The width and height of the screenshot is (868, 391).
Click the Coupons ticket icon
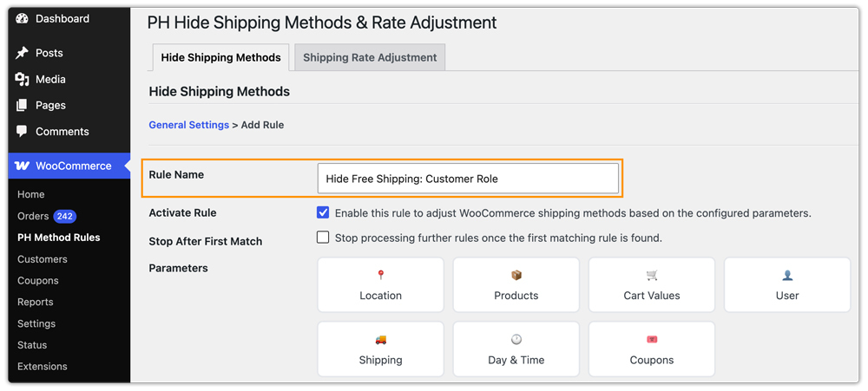coord(652,340)
